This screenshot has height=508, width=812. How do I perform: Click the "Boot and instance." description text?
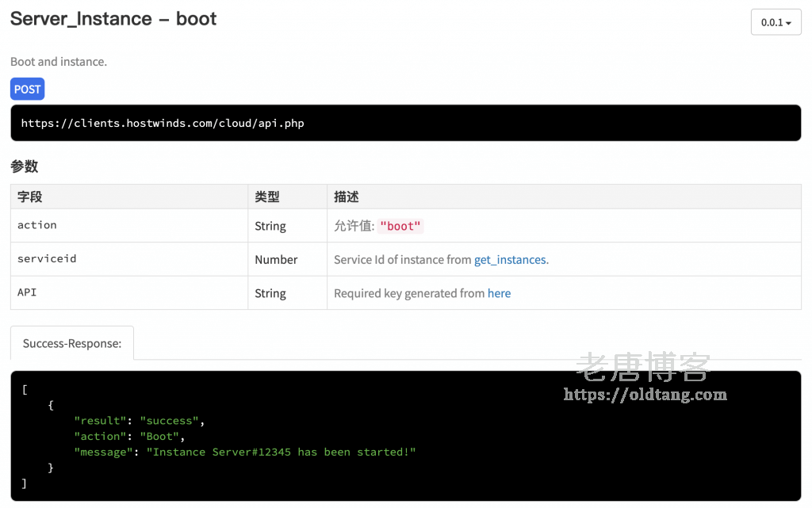(x=59, y=62)
